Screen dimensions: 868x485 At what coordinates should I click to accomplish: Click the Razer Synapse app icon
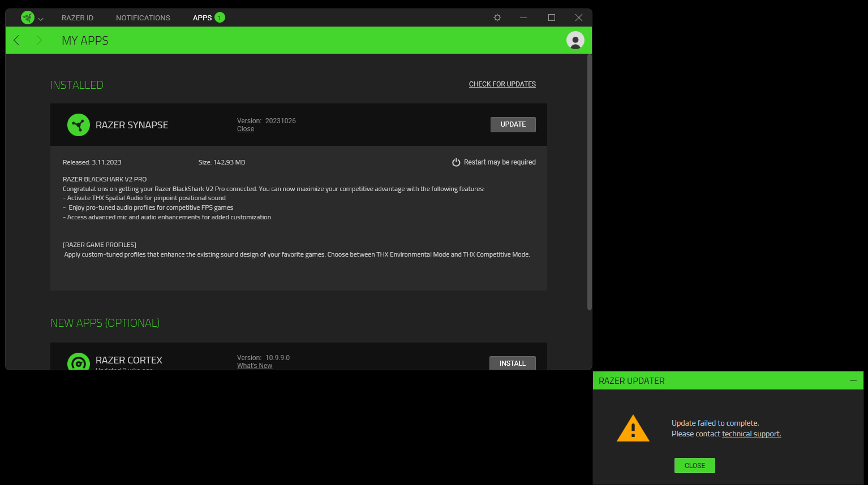tap(79, 125)
